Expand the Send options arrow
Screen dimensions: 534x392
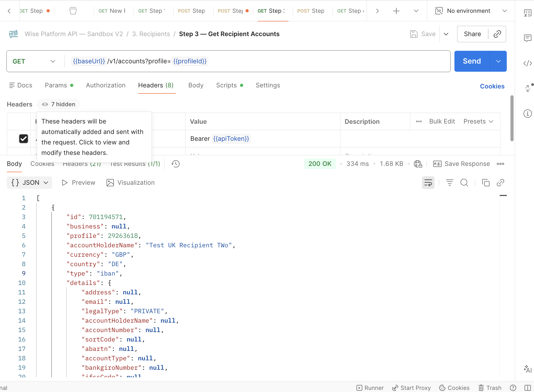coord(498,61)
